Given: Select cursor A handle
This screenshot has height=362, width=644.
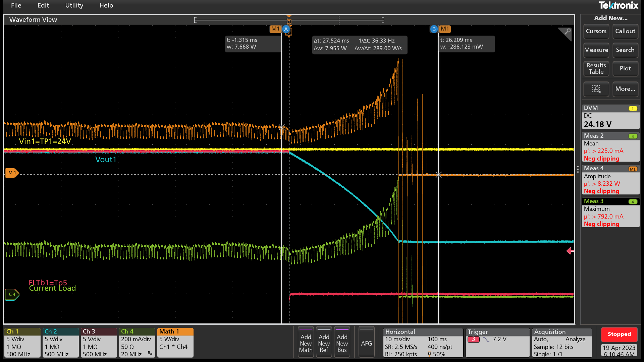Looking at the screenshot, I should coord(286,29).
